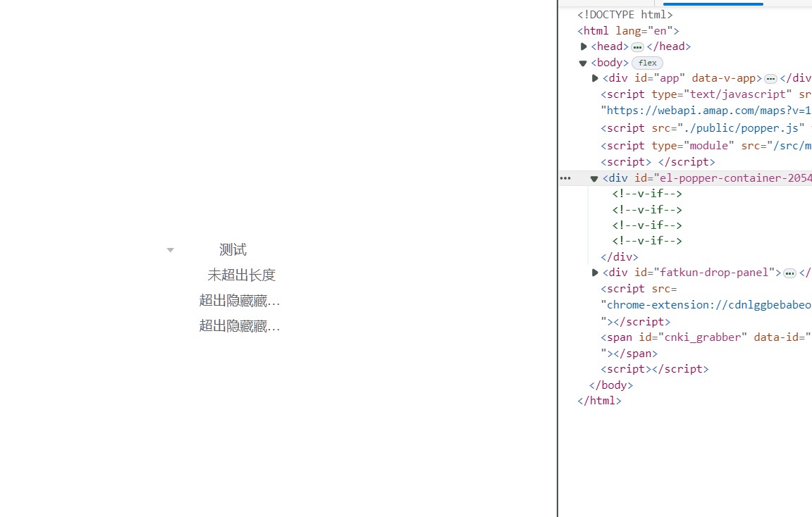Select the closing </body> tag
This screenshot has width=812, height=517.
pos(611,385)
